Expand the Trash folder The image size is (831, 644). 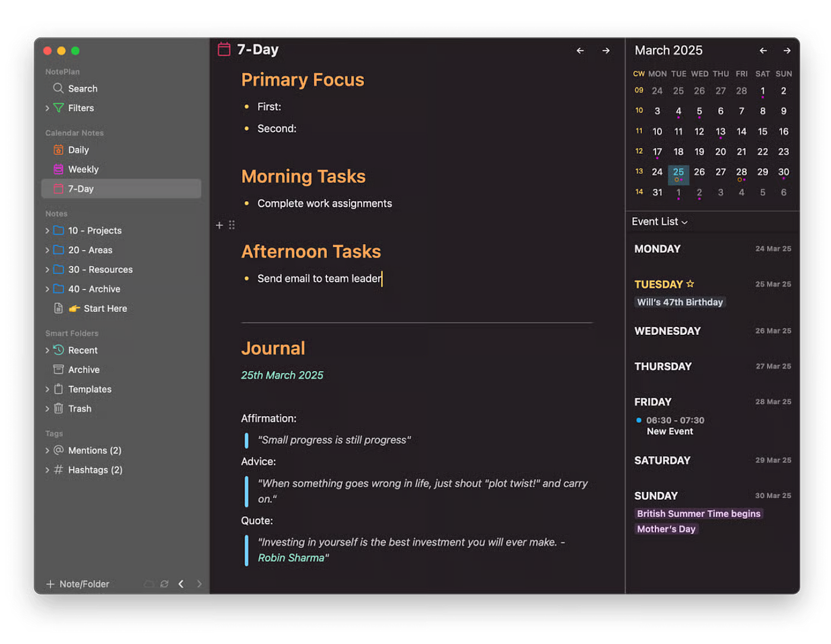[x=47, y=408]
